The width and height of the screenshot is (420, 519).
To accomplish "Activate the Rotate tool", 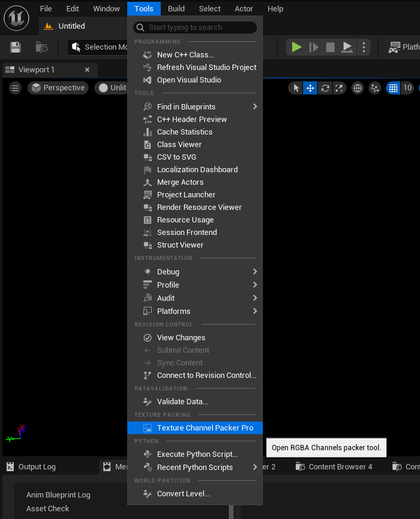I will (x=325, y=88).
